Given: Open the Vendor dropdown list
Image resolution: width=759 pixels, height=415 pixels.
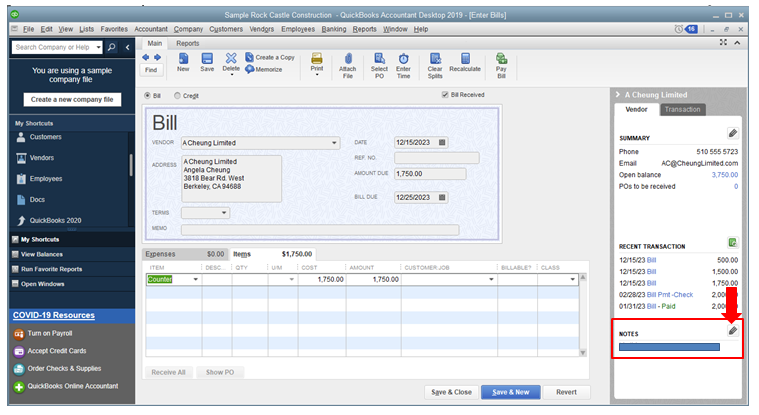Looking at the screenshot, I should [x=334, y=143].
